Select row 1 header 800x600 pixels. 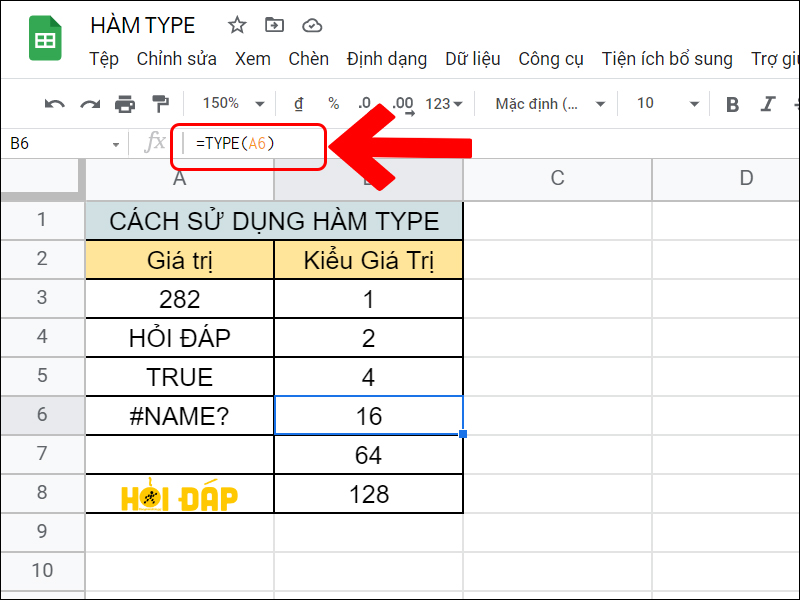point(42,220)
